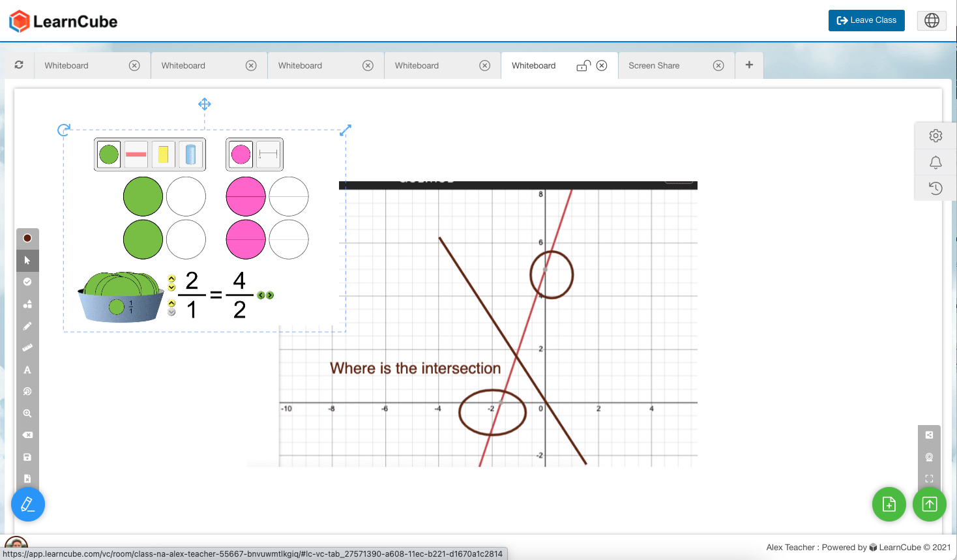
Task: Select the shapes tool in left toolbar
Action: click(x=27, y=304)
